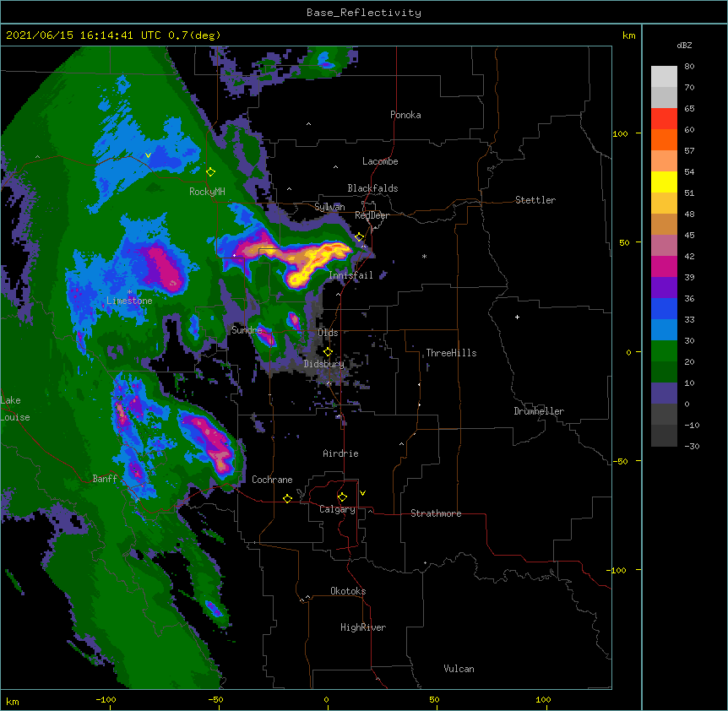Click the dBZ legend heading
Screen dimensions: 728x711
click(x=684, y=45)
